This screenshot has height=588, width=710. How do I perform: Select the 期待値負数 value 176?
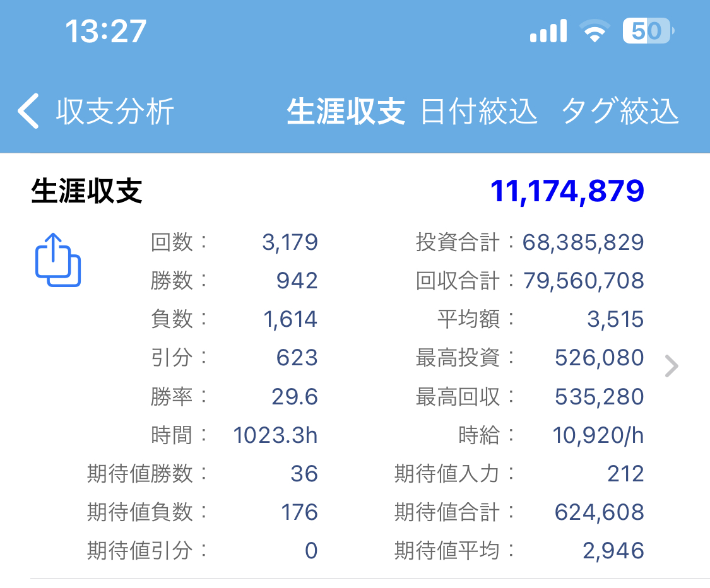pyautogui.click(x=299, y=512)
